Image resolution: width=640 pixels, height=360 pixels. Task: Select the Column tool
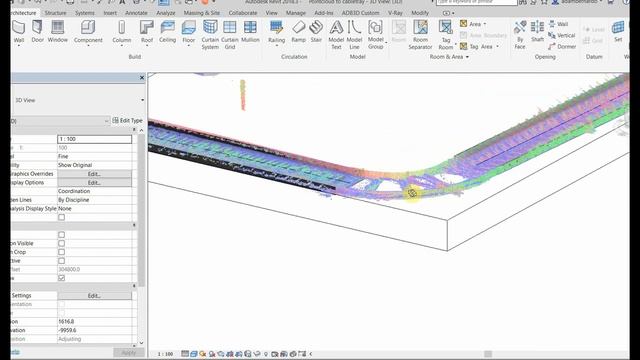click(122, 32)
